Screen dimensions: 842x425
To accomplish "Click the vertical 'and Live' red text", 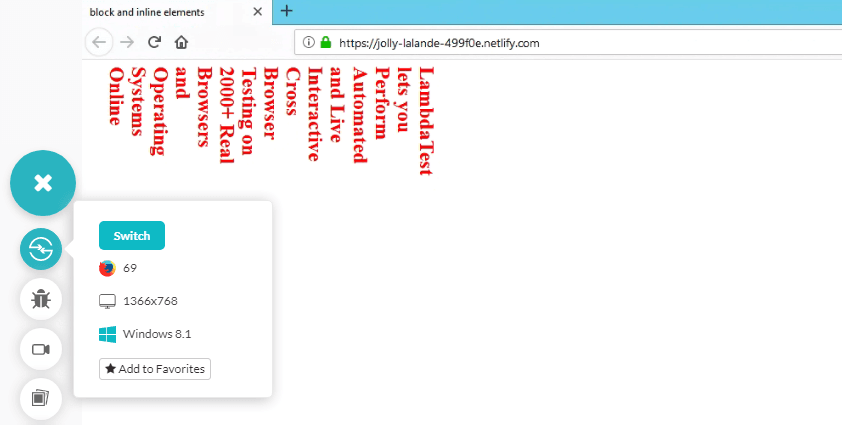I will 337,105.
